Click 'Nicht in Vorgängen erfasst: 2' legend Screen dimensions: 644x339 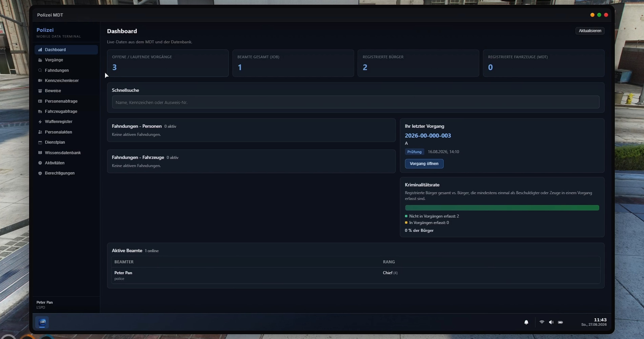click(432, 216)
